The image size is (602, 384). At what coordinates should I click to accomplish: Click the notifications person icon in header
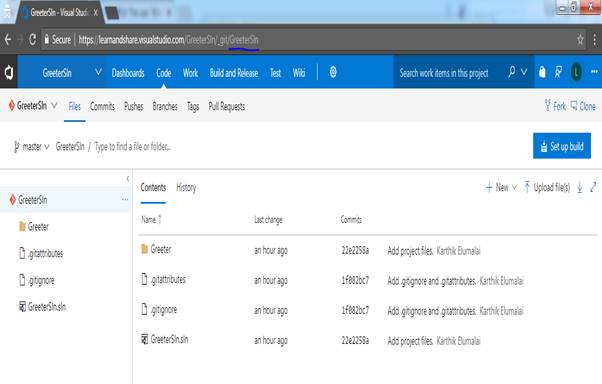pos(558,72)
